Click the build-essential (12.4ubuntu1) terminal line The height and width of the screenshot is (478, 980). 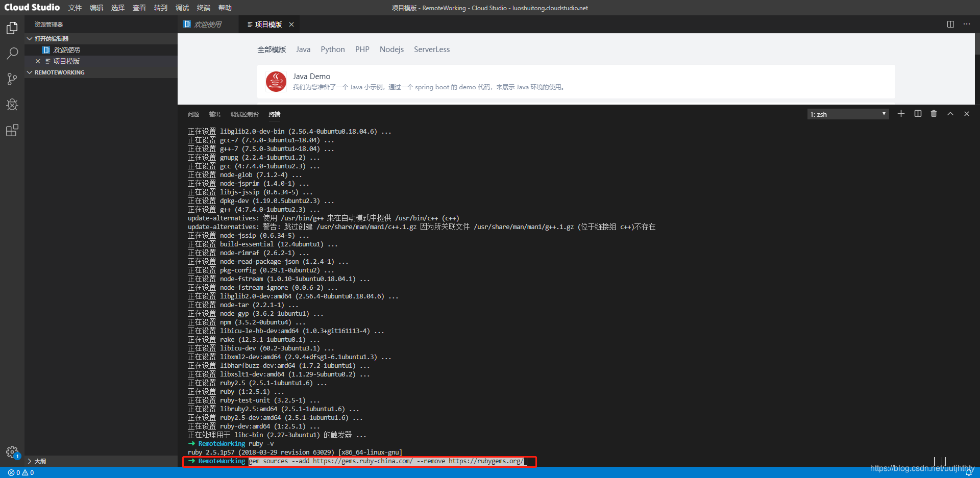click(263, 244)
